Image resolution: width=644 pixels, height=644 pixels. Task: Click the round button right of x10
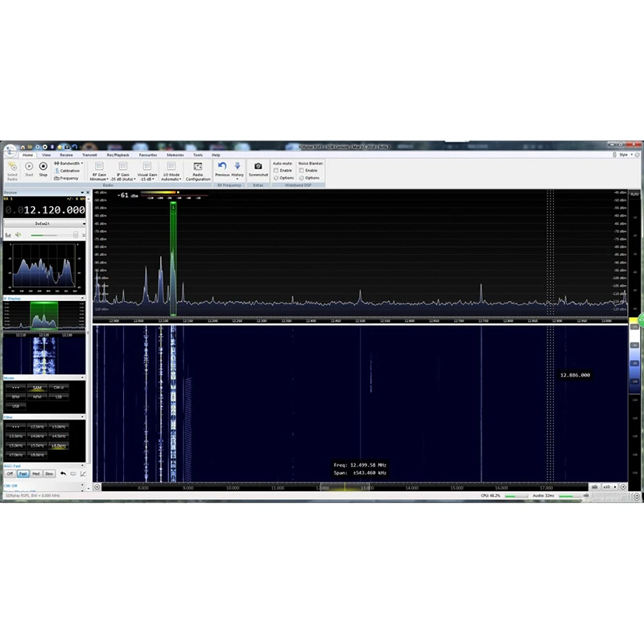tap(623, 487)
